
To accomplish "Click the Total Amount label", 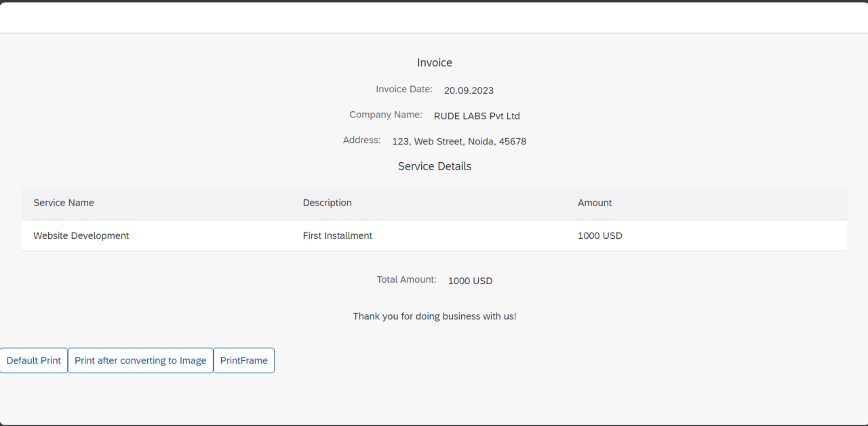I will (407, 279).
